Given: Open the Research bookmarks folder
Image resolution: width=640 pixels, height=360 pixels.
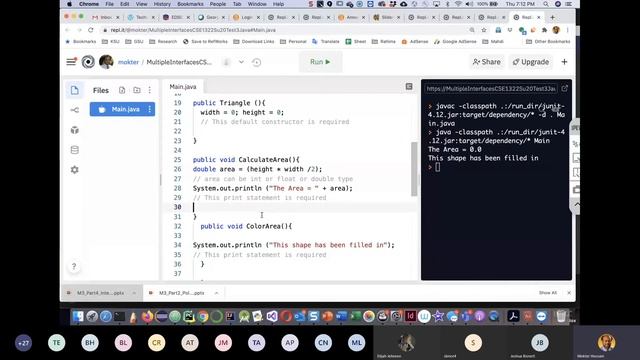Looking at the screenshot, I should 163,42.
